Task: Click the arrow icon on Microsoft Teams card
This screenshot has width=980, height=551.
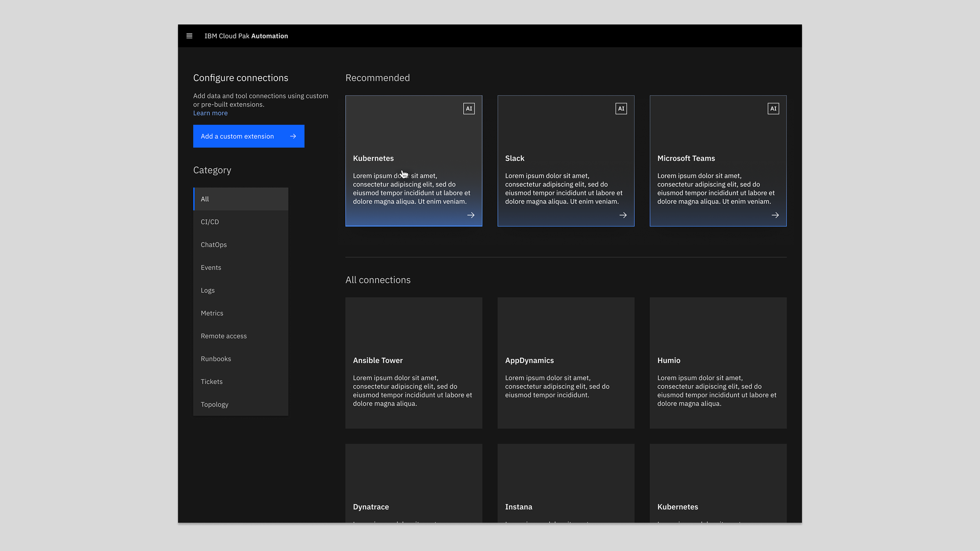Action: point(775,215)
